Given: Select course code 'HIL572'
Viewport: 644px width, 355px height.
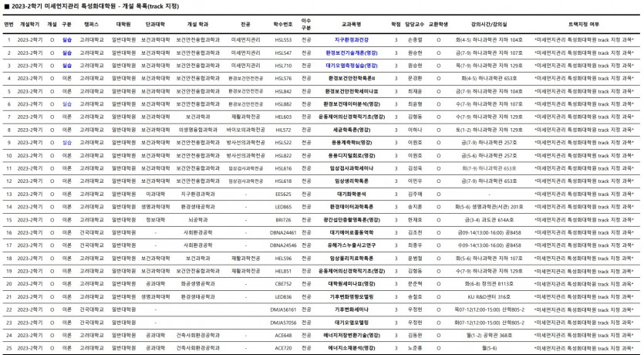Looking at the screenshot, I should coord(283,130).
